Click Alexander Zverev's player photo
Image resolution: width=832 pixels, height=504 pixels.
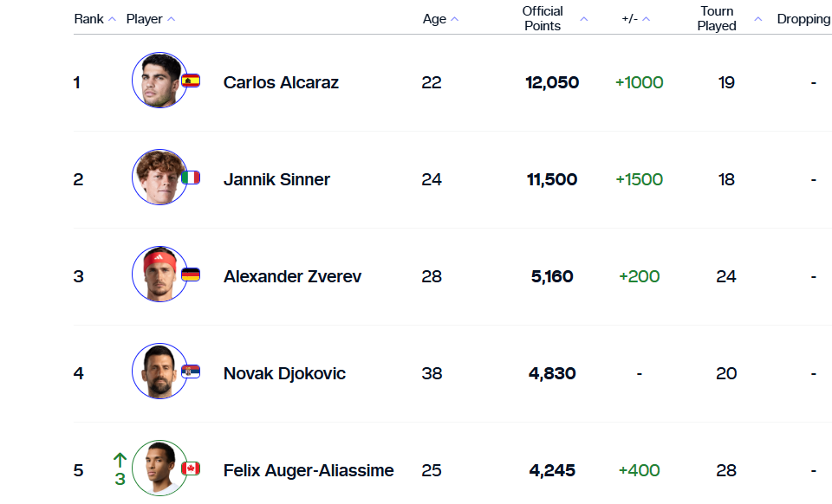click(x=159, y=275)
